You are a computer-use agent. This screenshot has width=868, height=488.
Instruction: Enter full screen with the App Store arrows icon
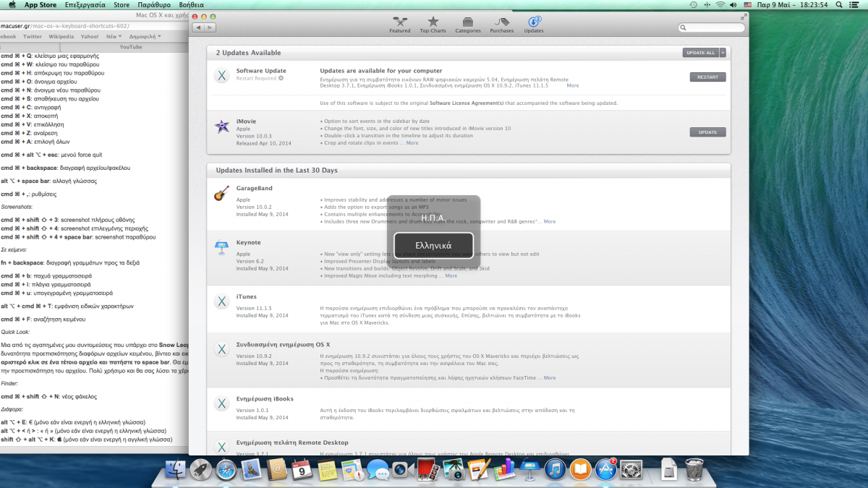(744, 16)
